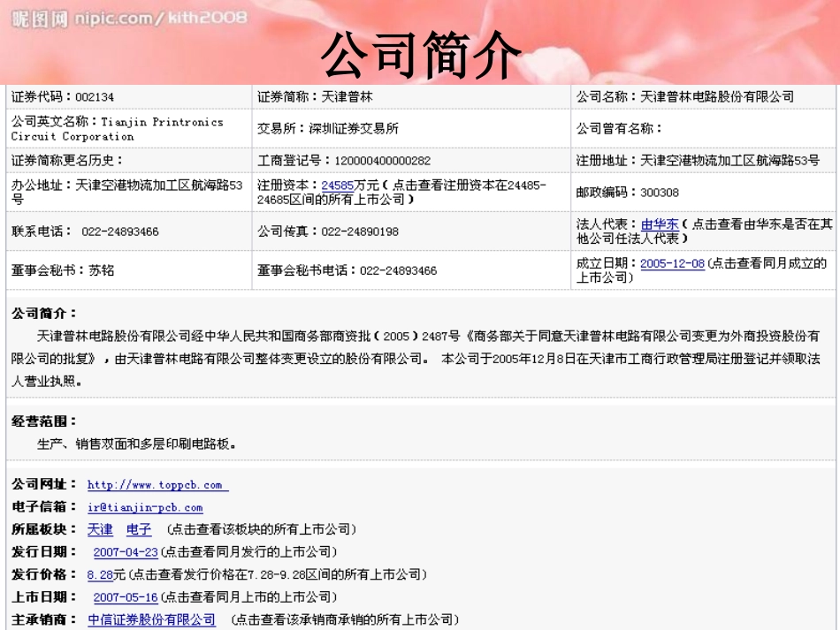Click issue date 2007-04-23 link
The image size is (840, 630).
(x=126, y=552)
